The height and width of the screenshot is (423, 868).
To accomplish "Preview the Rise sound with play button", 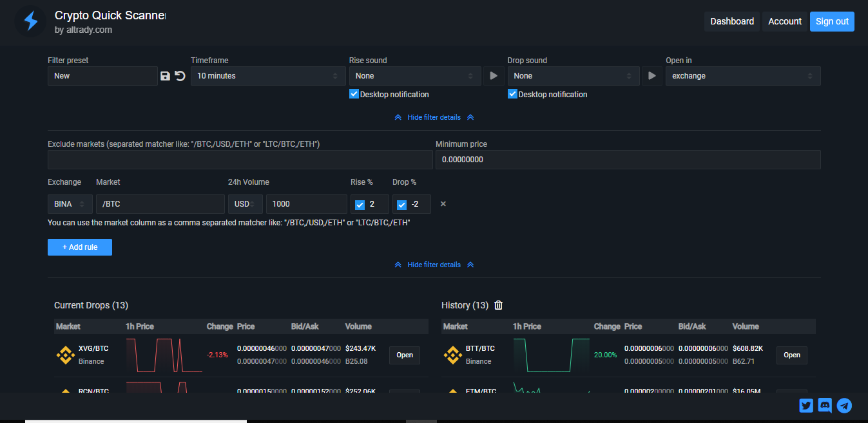I will coord(494,75).
